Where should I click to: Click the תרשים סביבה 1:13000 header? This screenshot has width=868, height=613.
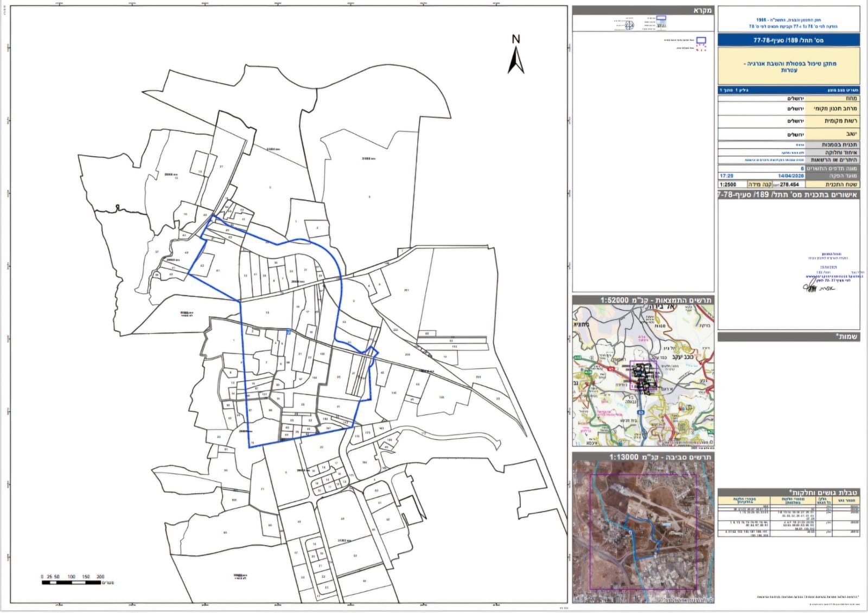[643, 457]
